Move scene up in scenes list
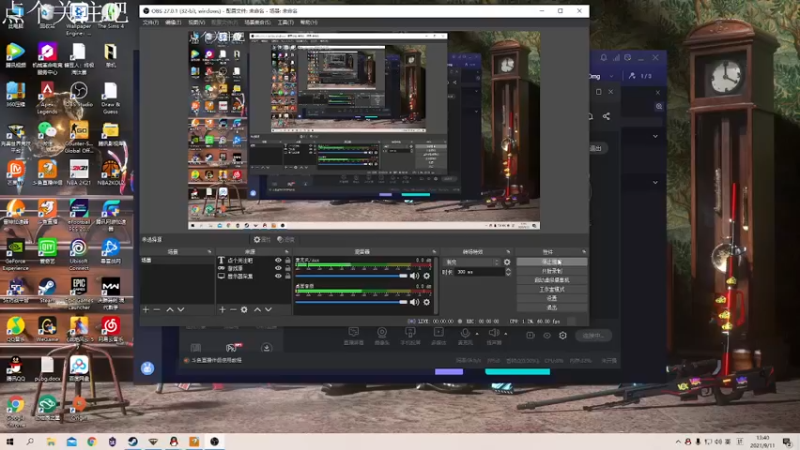 tap(170, 310)
